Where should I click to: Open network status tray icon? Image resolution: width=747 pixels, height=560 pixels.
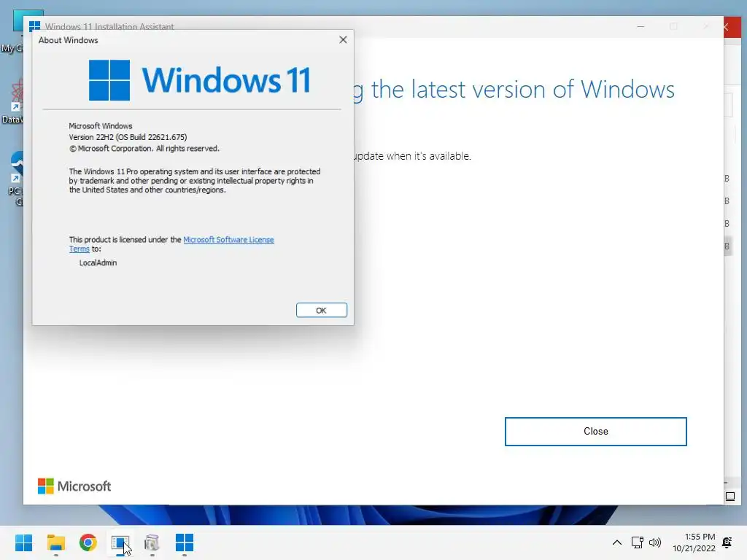click(x=637, y=542)
